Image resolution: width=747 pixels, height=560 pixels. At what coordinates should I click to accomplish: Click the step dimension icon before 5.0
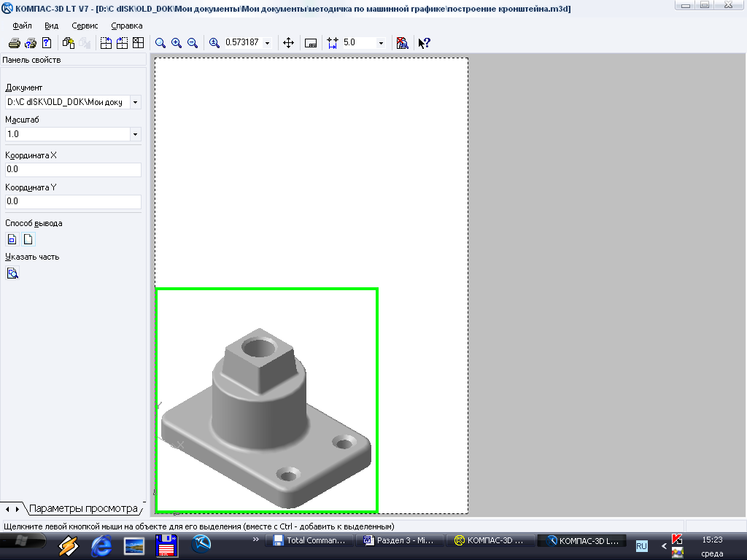coord(333,43)
